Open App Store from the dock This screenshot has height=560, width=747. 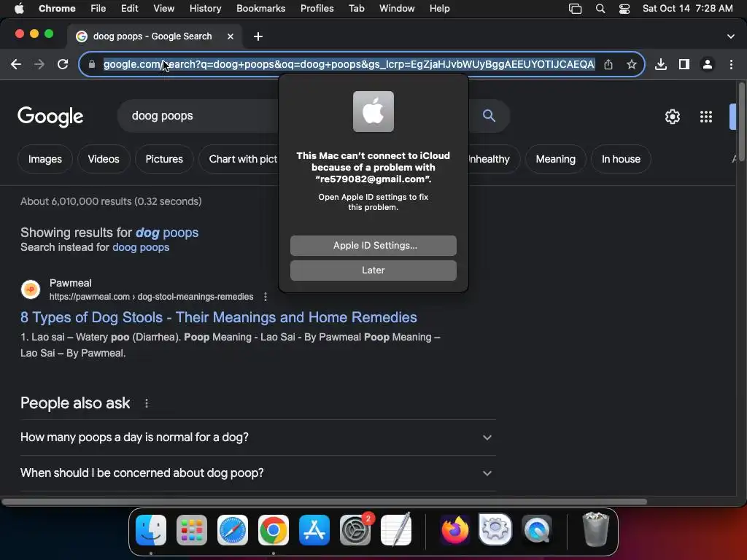(x=314, y=529)
